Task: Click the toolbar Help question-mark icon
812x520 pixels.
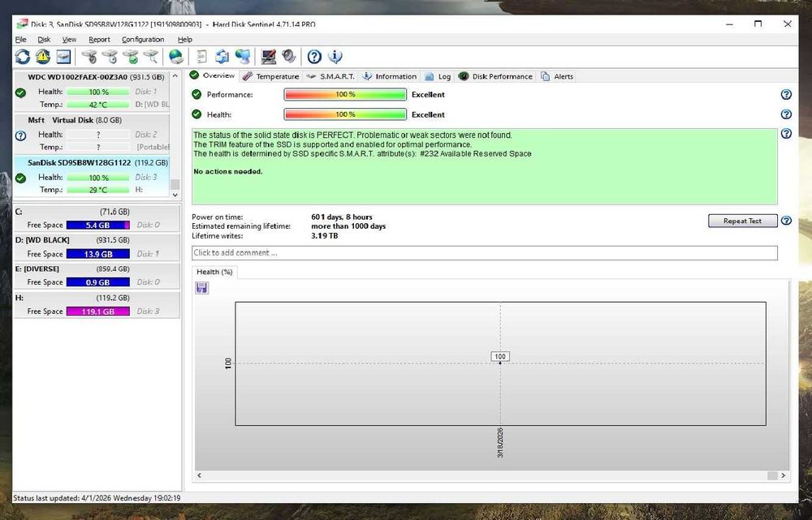Action: tap(314, 57)
